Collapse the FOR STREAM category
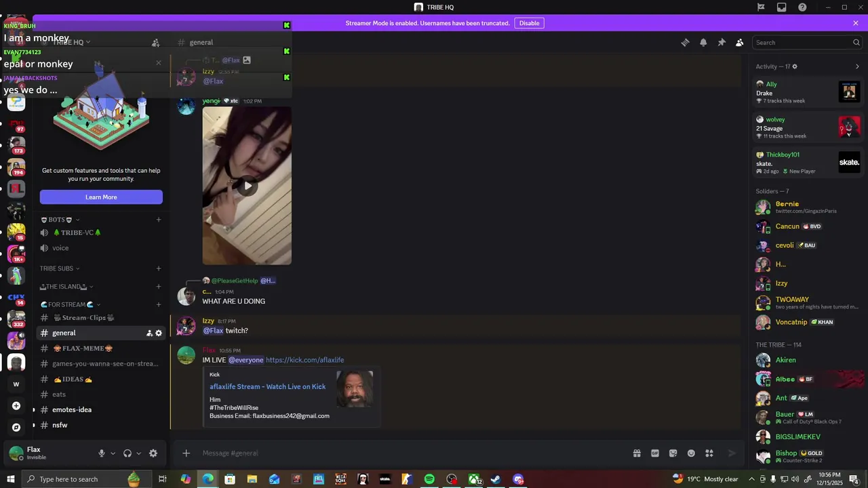 [x=71, y=305]
